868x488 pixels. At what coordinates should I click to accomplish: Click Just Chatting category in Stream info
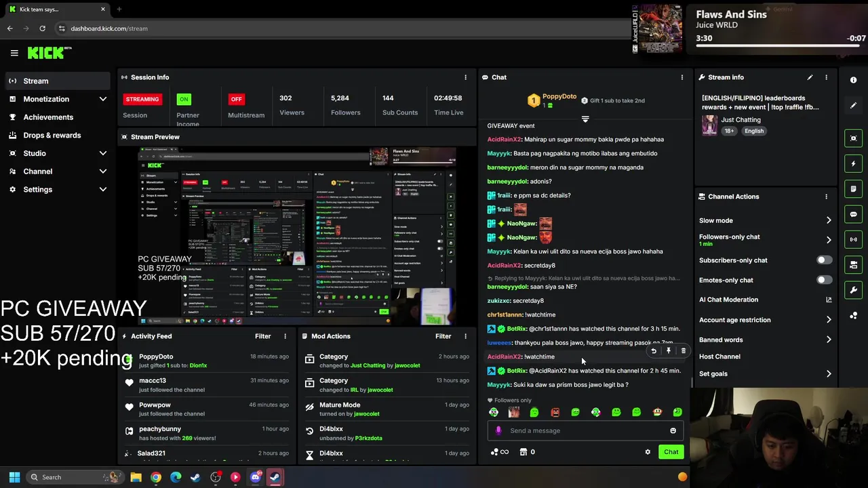[741, 120]
